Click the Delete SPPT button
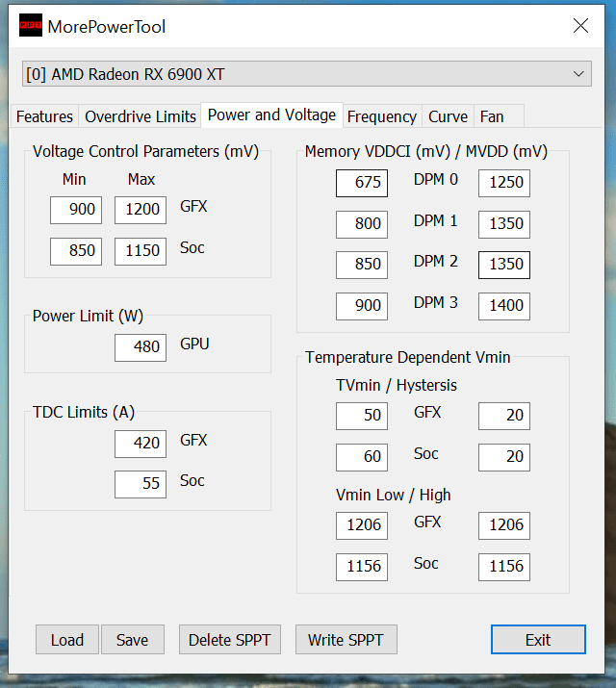This screenshot has width=616, height=688. click(230, 640)
